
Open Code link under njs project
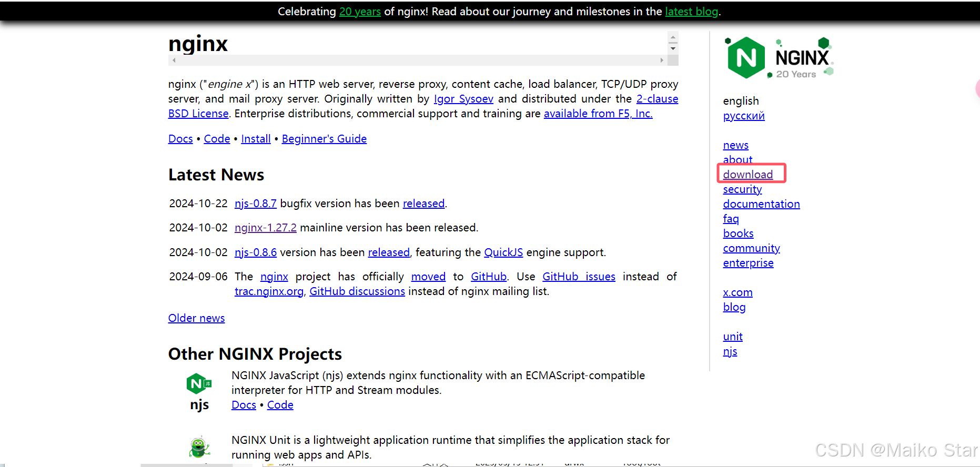280,405
